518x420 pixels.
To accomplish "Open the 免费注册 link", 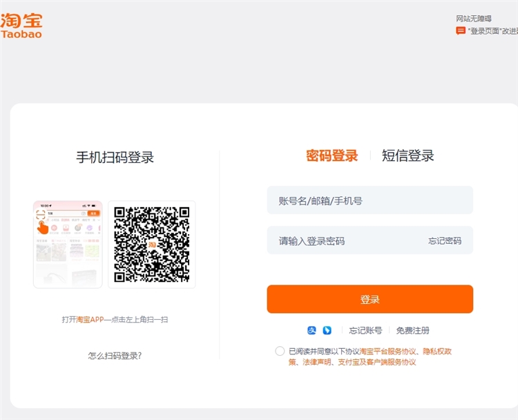I will [412, 330].
